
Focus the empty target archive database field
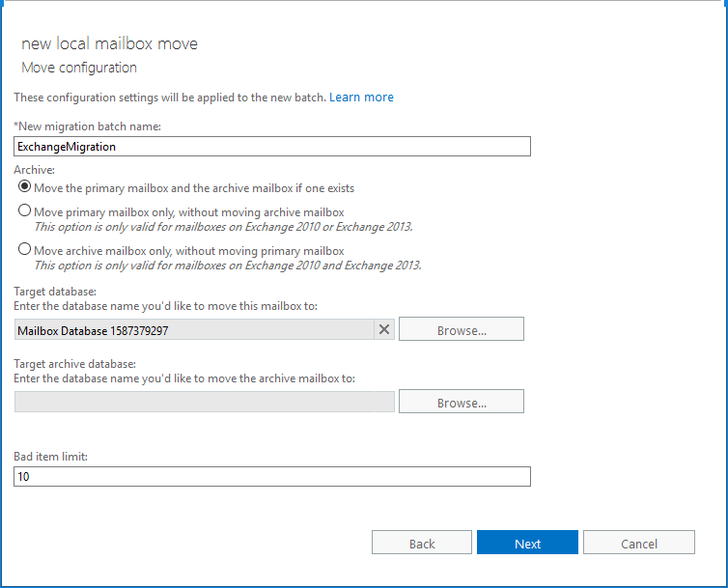204,402
